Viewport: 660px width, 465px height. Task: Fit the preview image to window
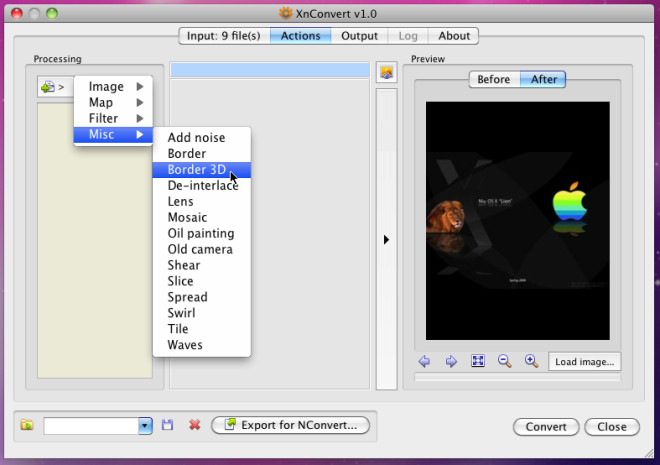point(478,362)
